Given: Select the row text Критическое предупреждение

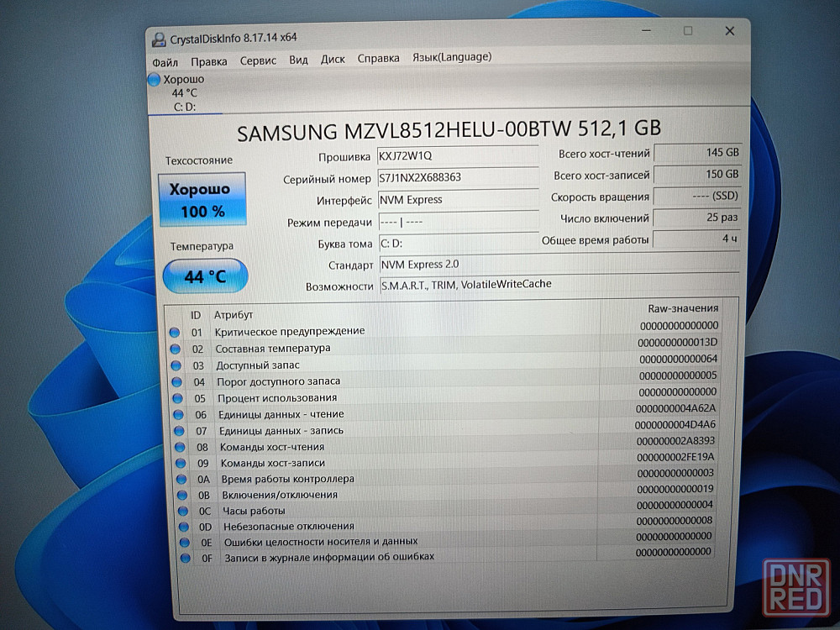Looking at the screenshot, I should click(x=290, y=332).
